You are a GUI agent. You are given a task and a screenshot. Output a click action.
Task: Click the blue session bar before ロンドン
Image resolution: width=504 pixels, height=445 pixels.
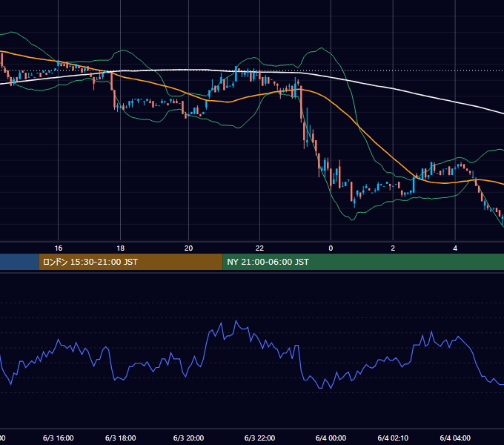coord(19,262)
